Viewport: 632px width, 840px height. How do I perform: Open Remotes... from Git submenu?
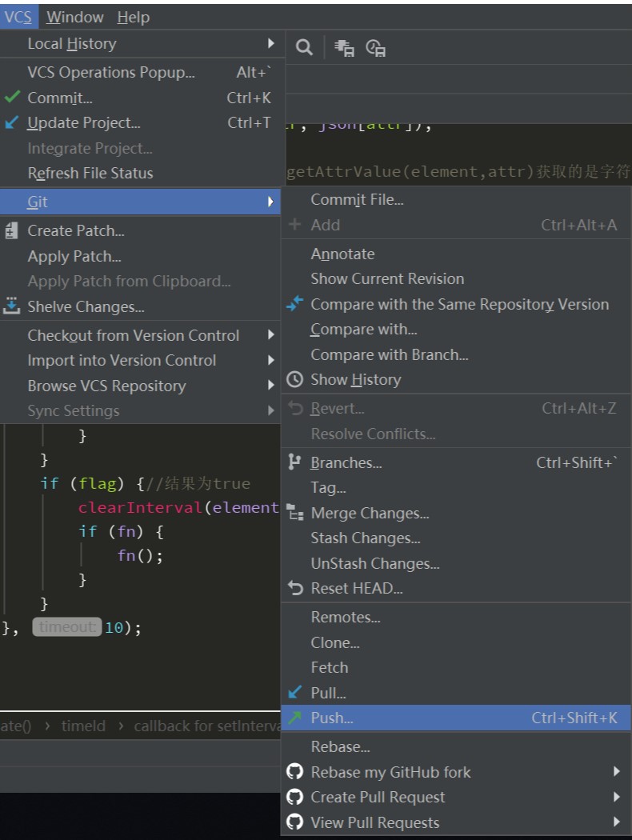pyautogui.click(x=456, y=617)
